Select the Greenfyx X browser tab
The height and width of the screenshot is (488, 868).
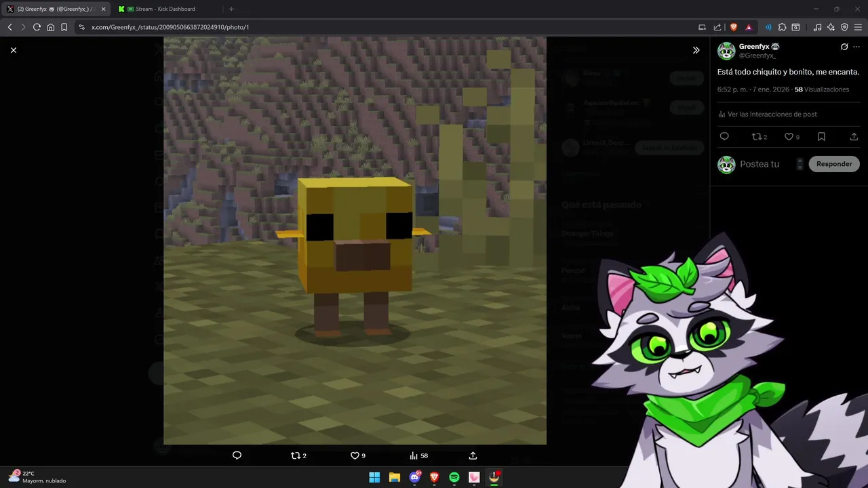pos(54,9)
